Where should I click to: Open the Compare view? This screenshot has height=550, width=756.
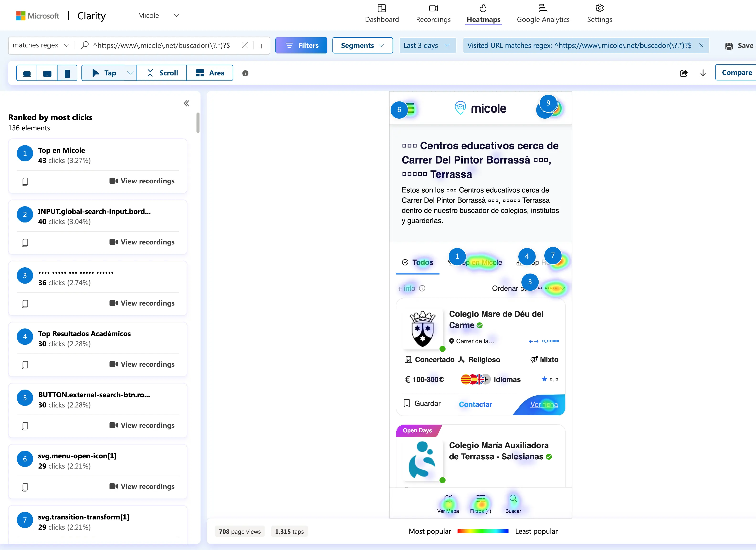[x=736, y=72]
